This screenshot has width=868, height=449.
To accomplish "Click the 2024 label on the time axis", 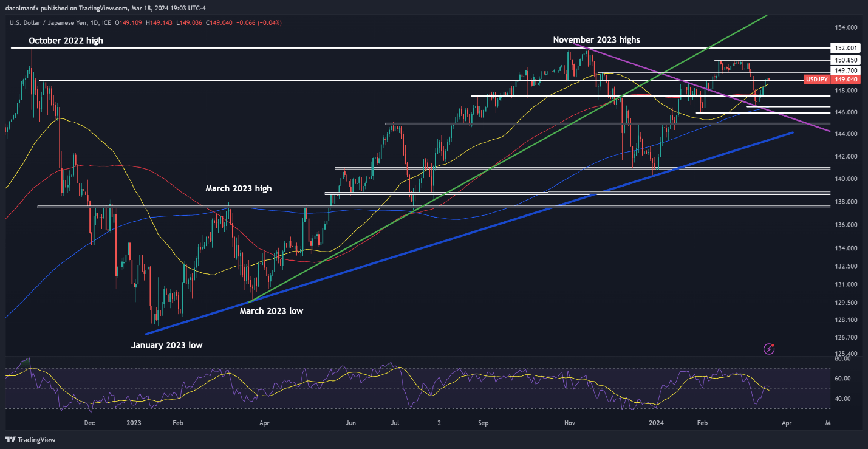I will tap(656, 422).
